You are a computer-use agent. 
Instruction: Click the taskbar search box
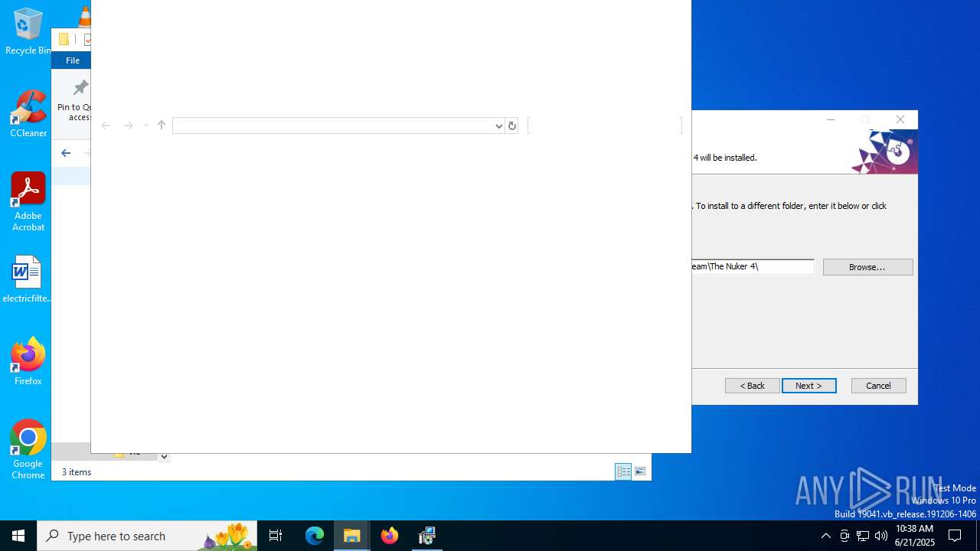[147, 536]
